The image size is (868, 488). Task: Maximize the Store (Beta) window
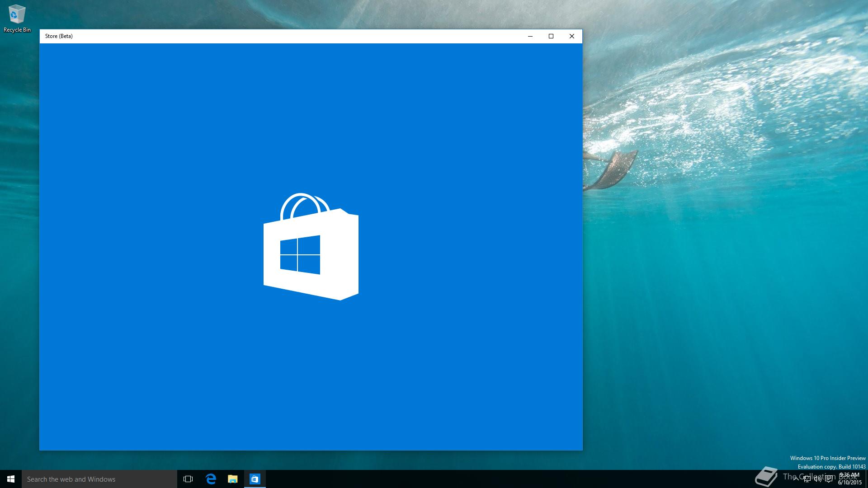(551, 36)
